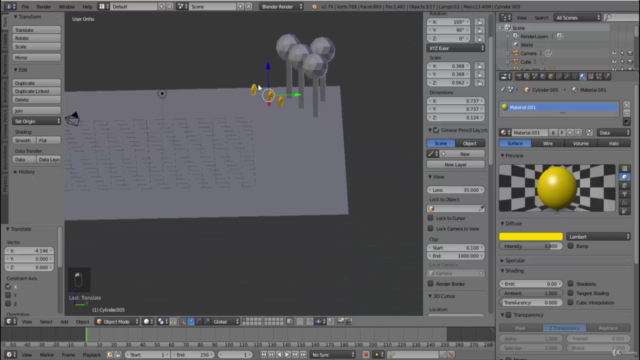Click the material nodes toggle icon
640x360 pixels.
[589, 133]
